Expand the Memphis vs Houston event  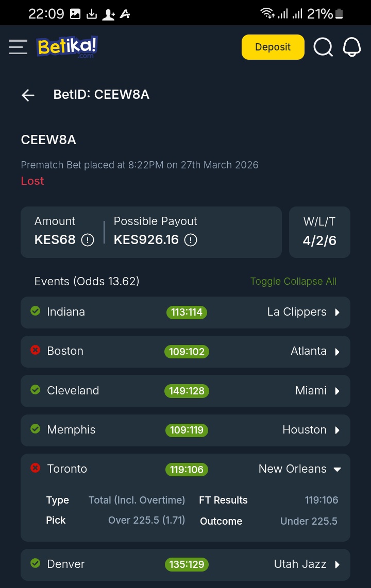click(x=338, y=430)
